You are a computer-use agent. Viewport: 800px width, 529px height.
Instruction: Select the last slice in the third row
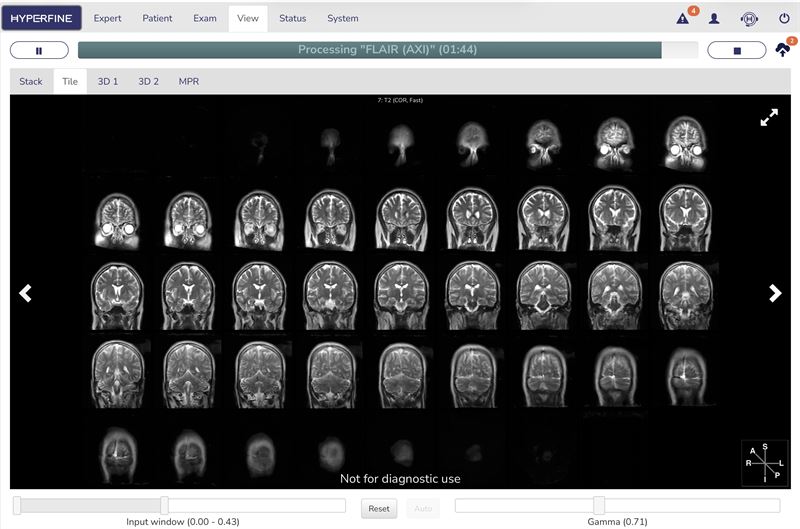click(686, 296)
